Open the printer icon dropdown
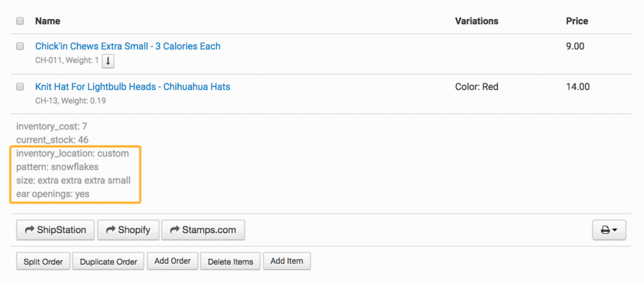Viewport: 644px width, 284px height. coord(609,230)
